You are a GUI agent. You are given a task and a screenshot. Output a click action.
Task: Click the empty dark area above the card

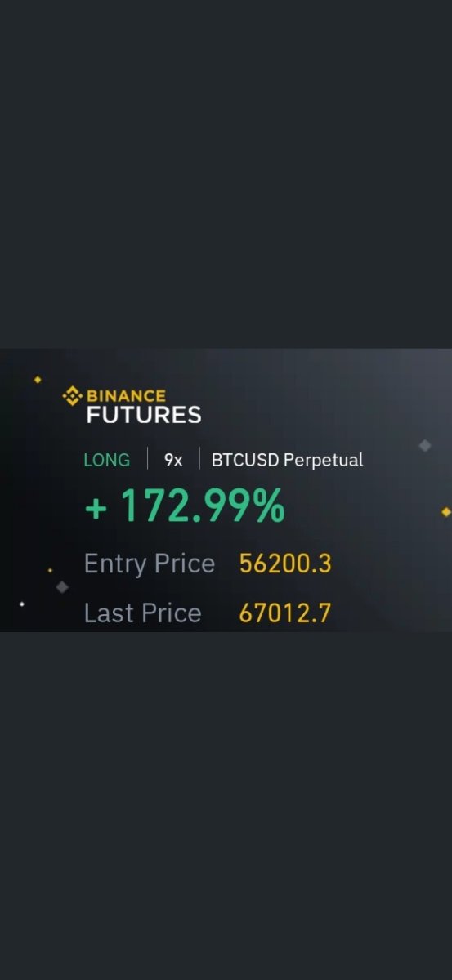click(226, 174)
